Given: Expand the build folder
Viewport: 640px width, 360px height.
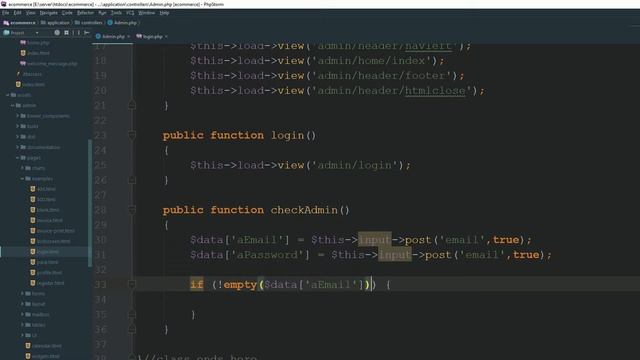Looking at the screenshot, I should pyautogui.click(x=18, y=127).
